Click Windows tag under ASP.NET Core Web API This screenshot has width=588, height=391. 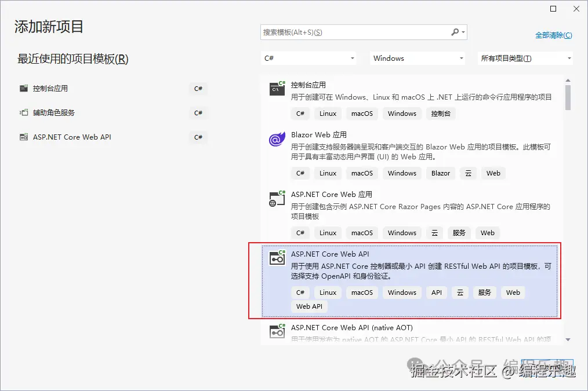pyautogui.click(x=402, y=293)
